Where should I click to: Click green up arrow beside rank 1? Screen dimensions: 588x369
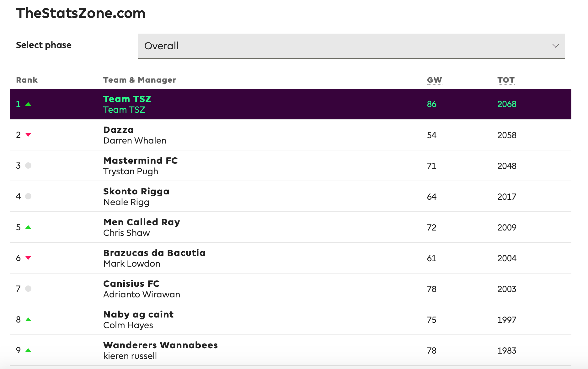(x=28, y=104)
